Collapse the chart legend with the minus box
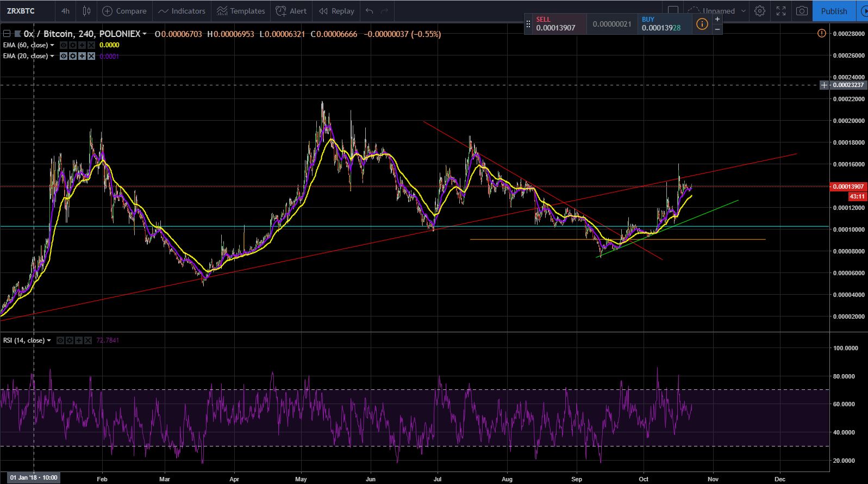The width and height of the screenshot is (868, 484). [7, 34]
